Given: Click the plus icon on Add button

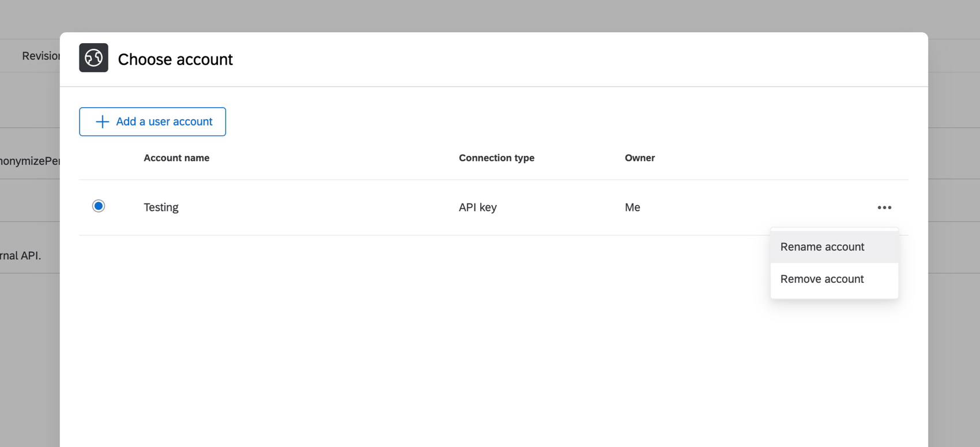Looking at the screenshot, I should coord(102,122).
